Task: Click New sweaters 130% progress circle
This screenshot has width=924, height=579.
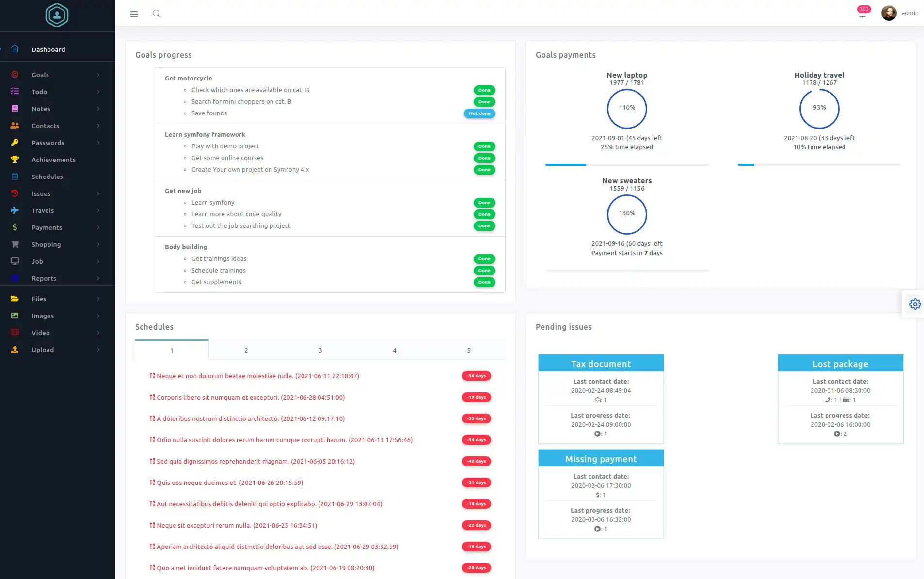Action: 627,214
